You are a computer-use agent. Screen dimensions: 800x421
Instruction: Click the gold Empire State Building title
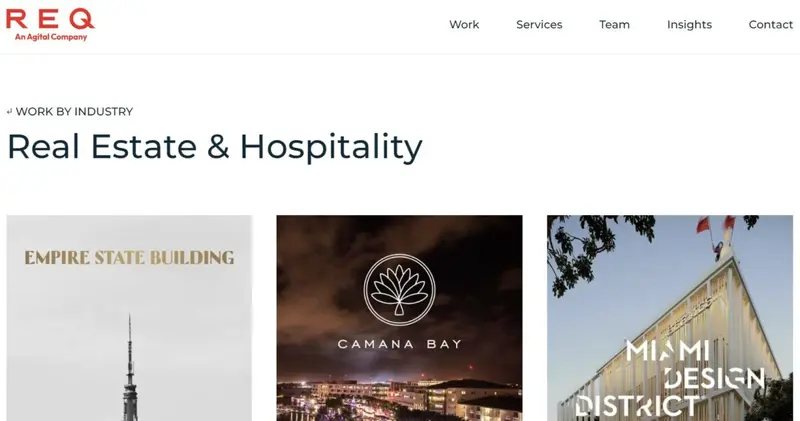[x=129, y=257]
